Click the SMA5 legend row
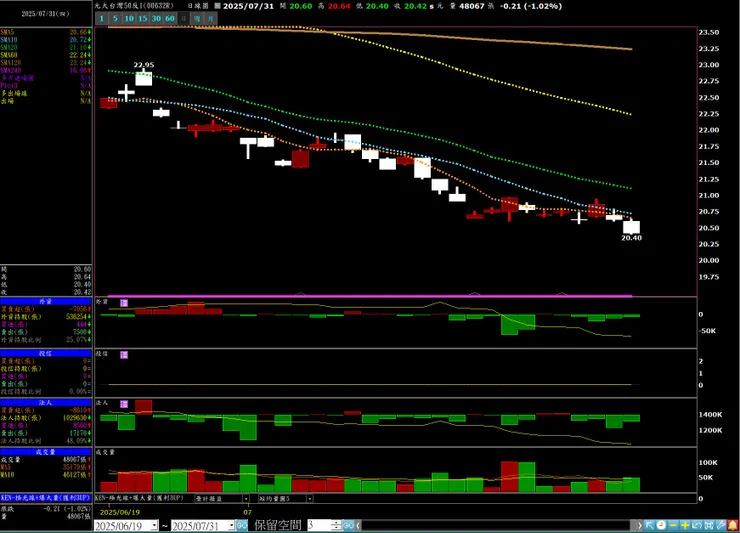Screen dimensions: 740x533 pyautogui.click(x=46, y=32)
